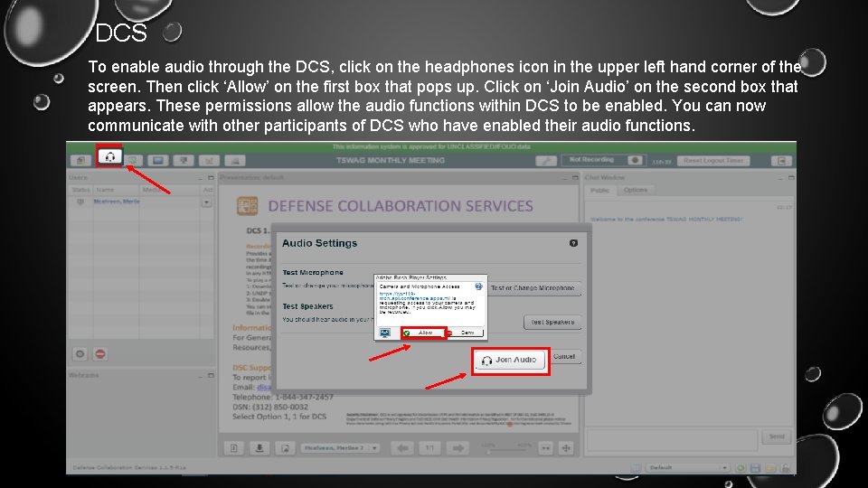This screenshot has width=868, height=488.
Task: Maximize the Webcams panel
Action: (211, 376)
